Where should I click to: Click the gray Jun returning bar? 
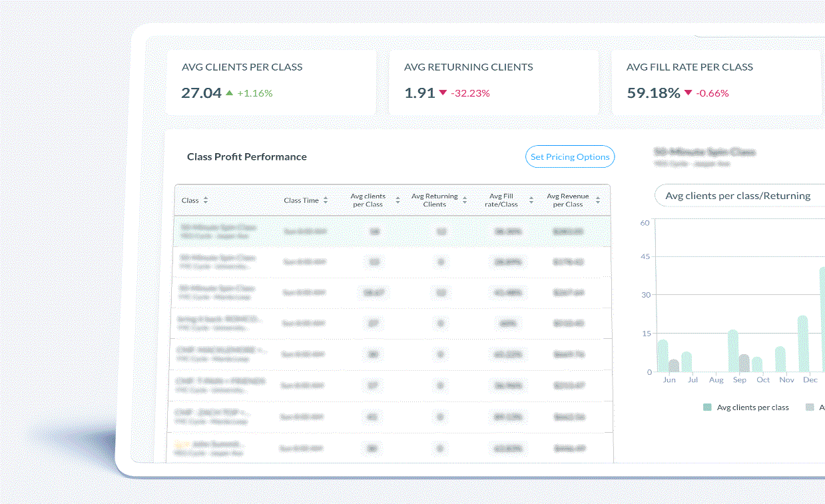[674, 366]
